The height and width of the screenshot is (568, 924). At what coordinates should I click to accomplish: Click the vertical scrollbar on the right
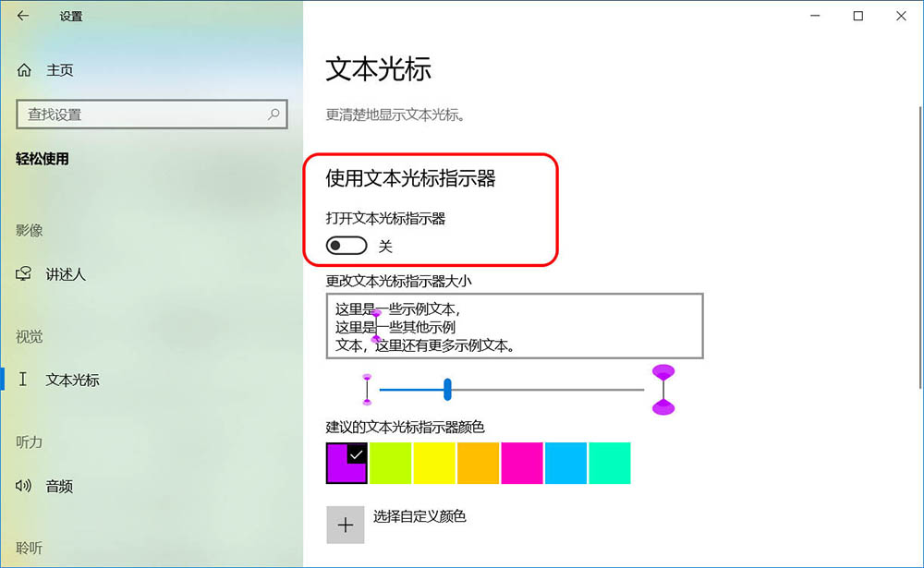[920, 248]
